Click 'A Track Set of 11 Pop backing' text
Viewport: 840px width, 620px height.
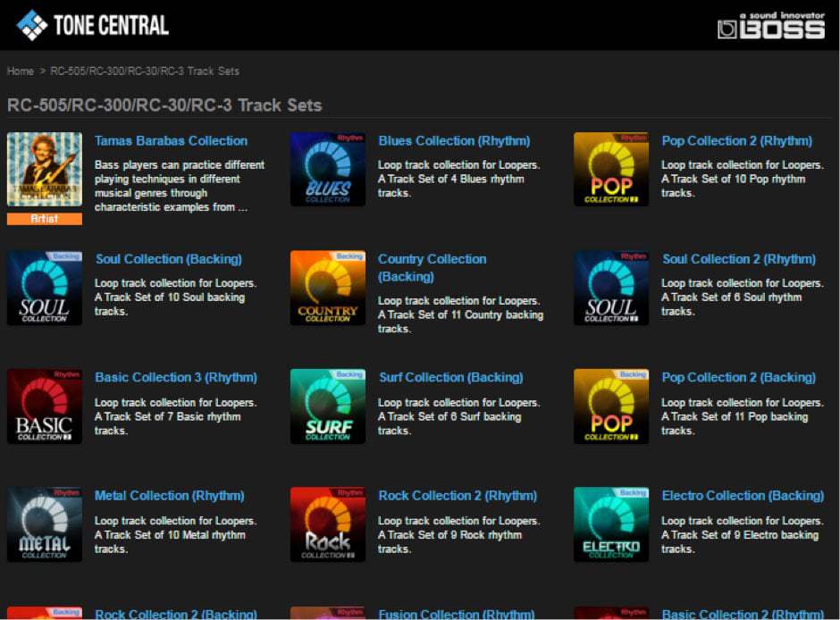pyautogui.click(x=735, y=417)
